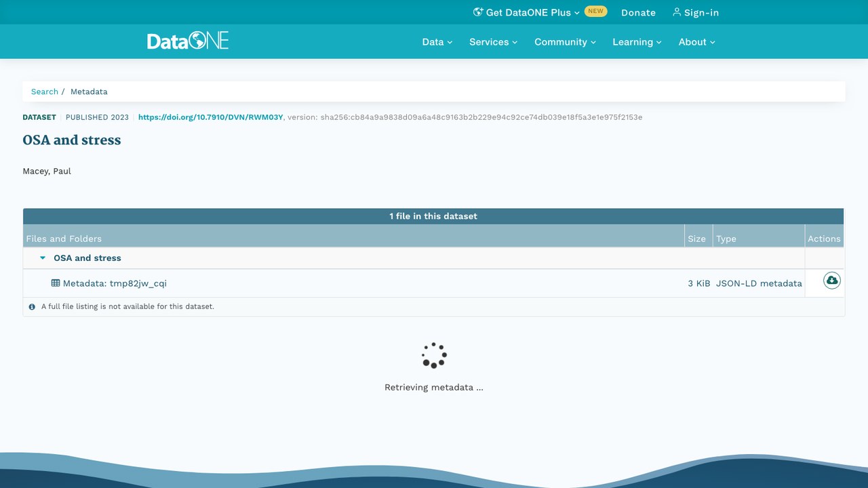Click the DATASET label
Screen dimensions: 868x488
[39, 117]
